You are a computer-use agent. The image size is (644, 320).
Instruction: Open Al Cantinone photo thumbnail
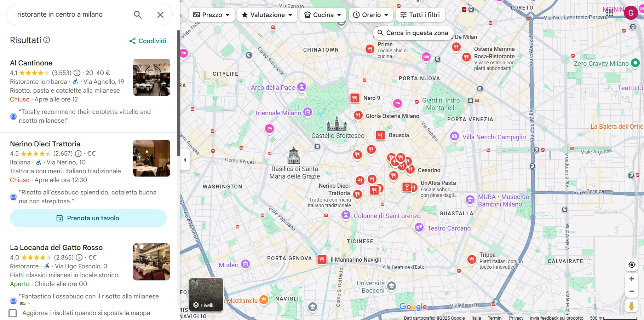(x=151, y=77)
